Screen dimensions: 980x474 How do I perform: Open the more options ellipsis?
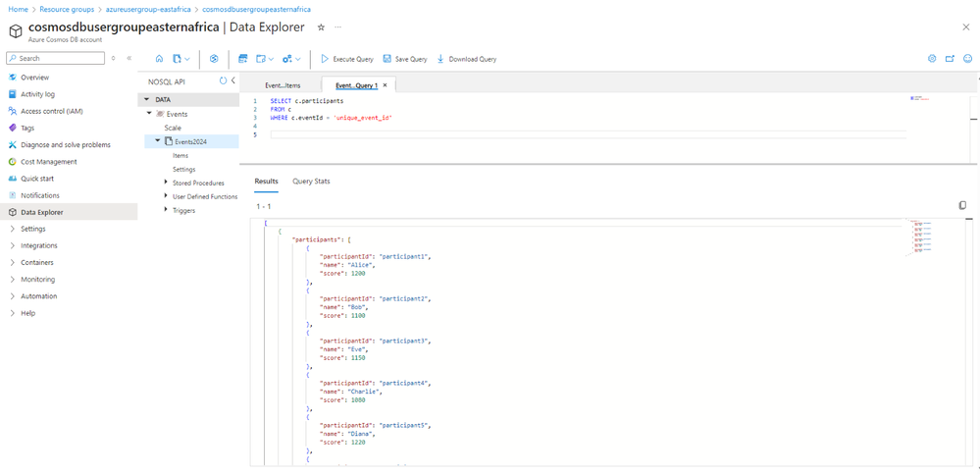pyautogui.click(x=338, y=27)
